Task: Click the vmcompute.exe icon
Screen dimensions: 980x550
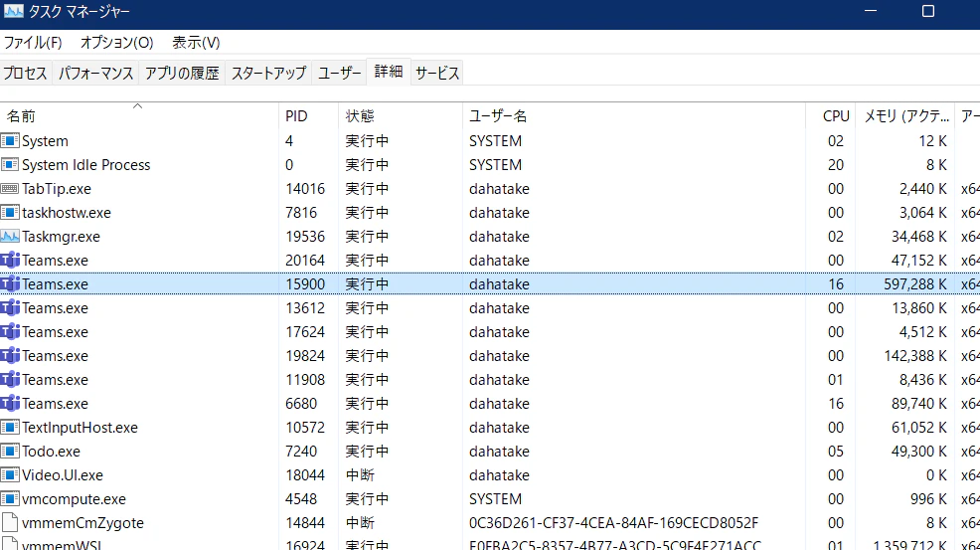Action: [10, 498]
